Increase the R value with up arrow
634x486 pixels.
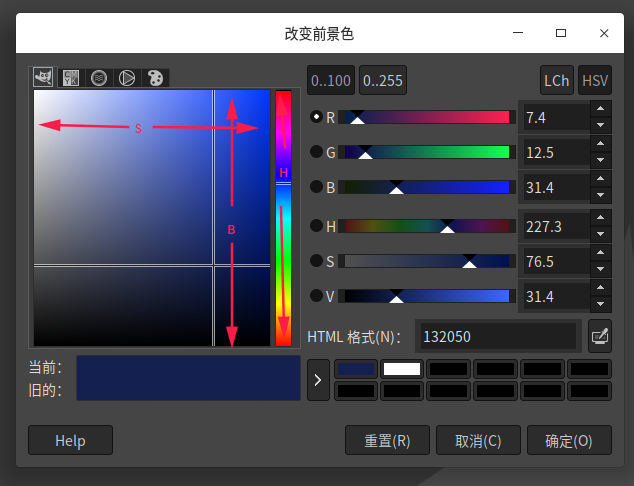[600, 108]
